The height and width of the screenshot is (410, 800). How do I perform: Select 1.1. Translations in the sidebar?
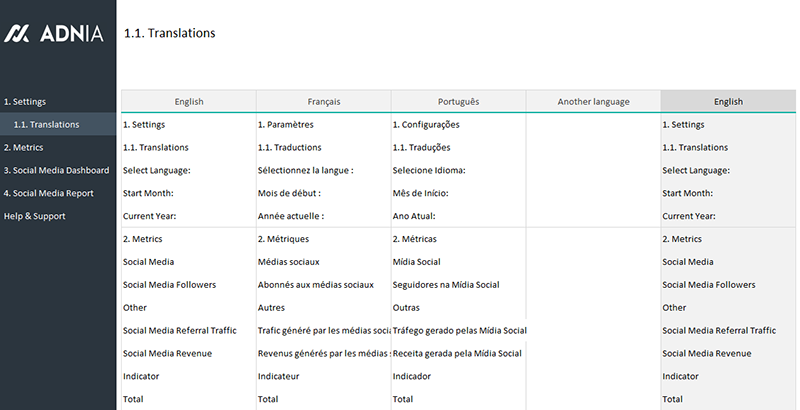[45, 125]
